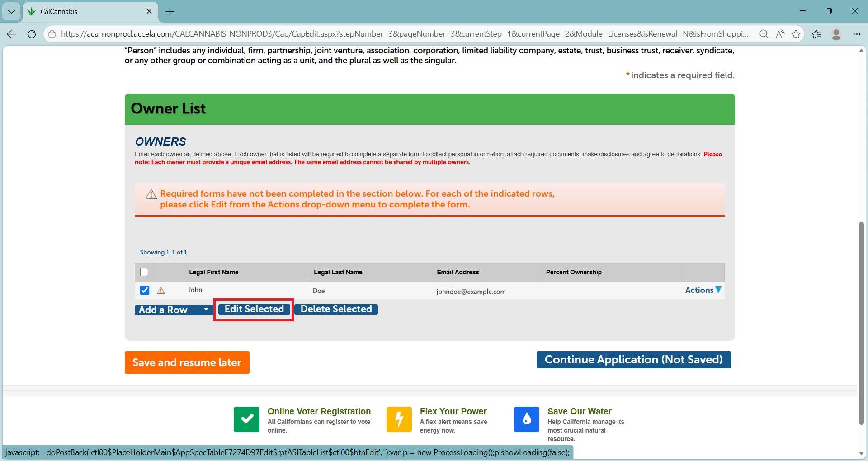Click the first name cell 'John'

click(x=195, y=290)
